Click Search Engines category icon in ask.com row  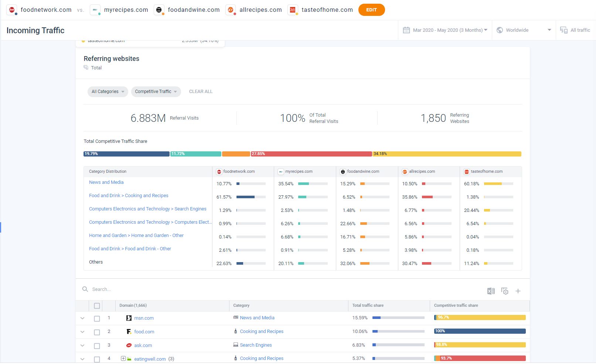[x=236, y=345]
